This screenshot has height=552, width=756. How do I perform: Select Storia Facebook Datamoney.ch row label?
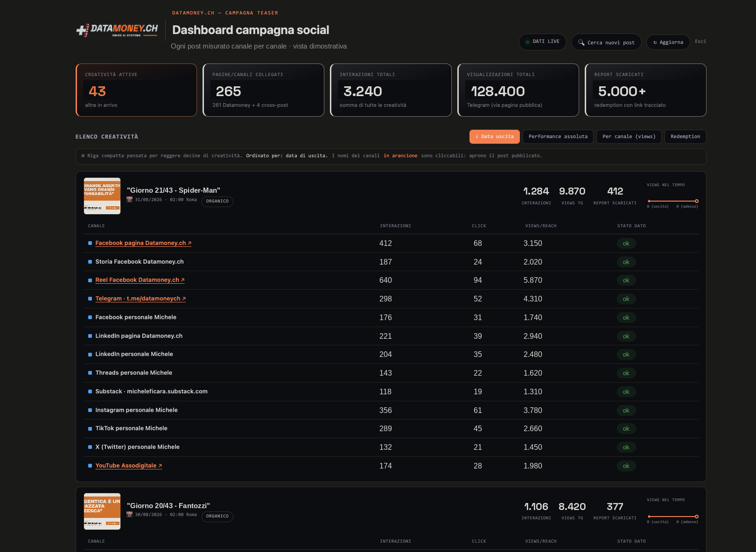[140, 262]
